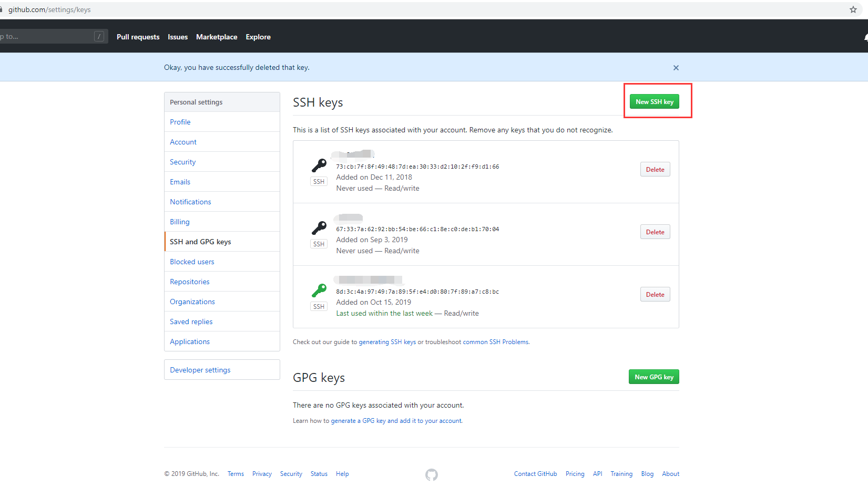Open the common SSH Problems link
Image resolution: width=868 pixels, height=498 pixels.
496,342
